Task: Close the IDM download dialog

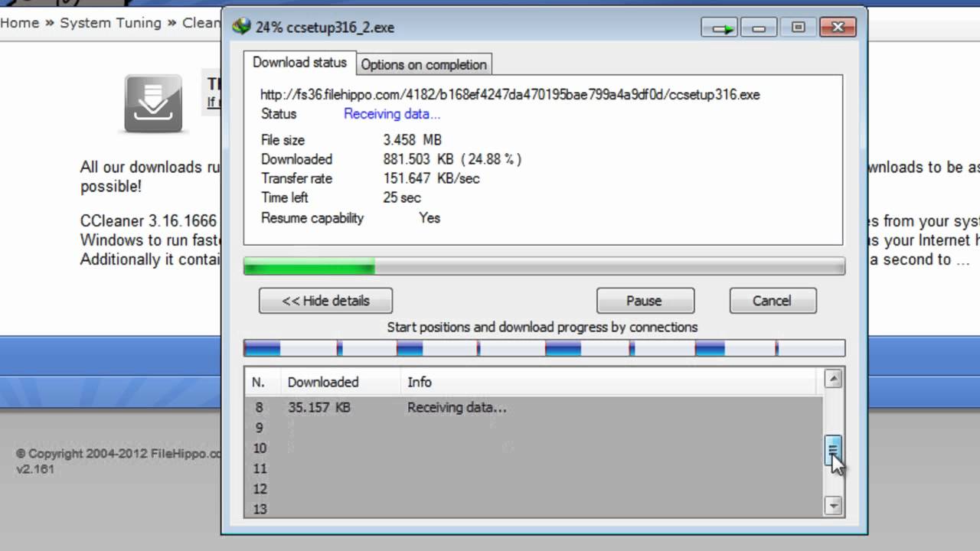Action: 838,28
